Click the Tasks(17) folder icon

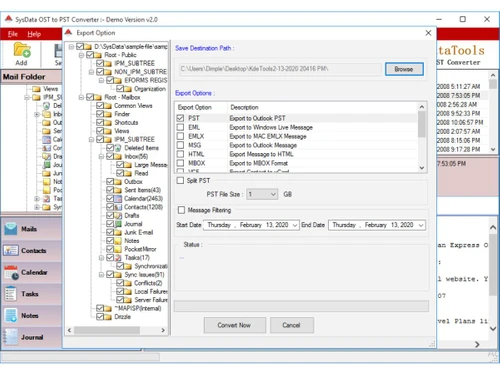(118, 258)
